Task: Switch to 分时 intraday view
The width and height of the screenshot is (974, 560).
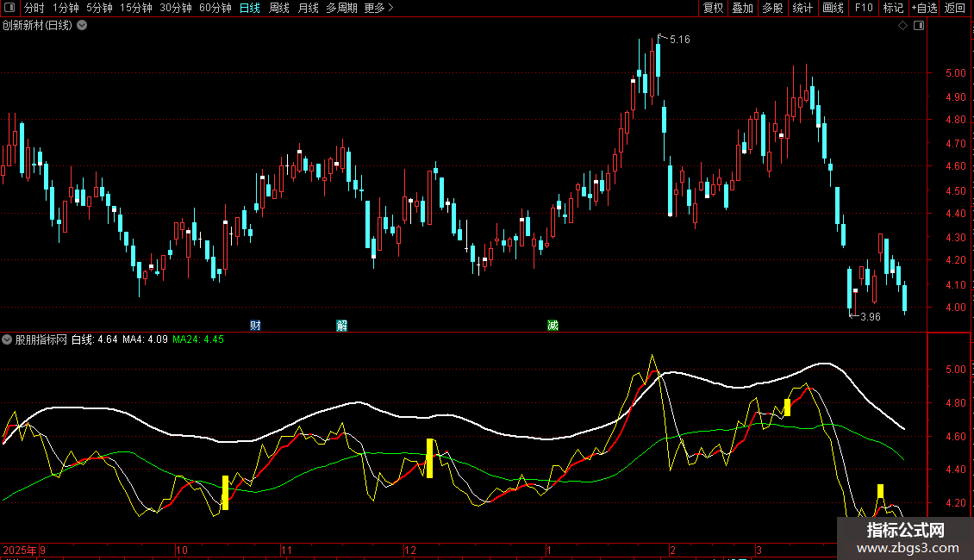Action: pos(34,8)
